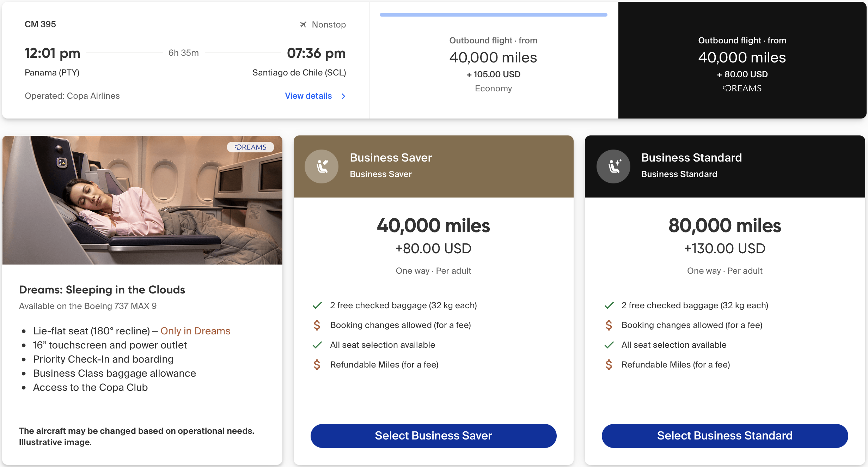Click checkmark beside Business Standard checked baggage
Viewport: 868px width, 467px height.
609,305
